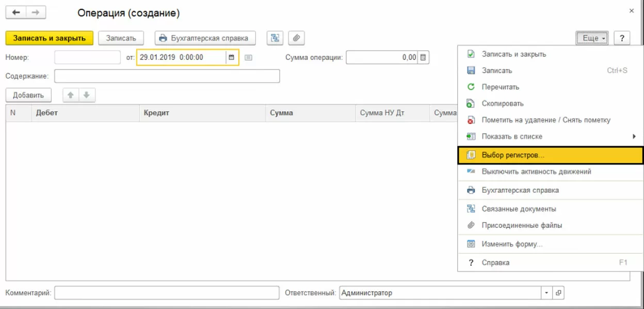Focus the Номер input field
Image resolution: width=644 pixels, height=309 pixels.
[87, 57]
